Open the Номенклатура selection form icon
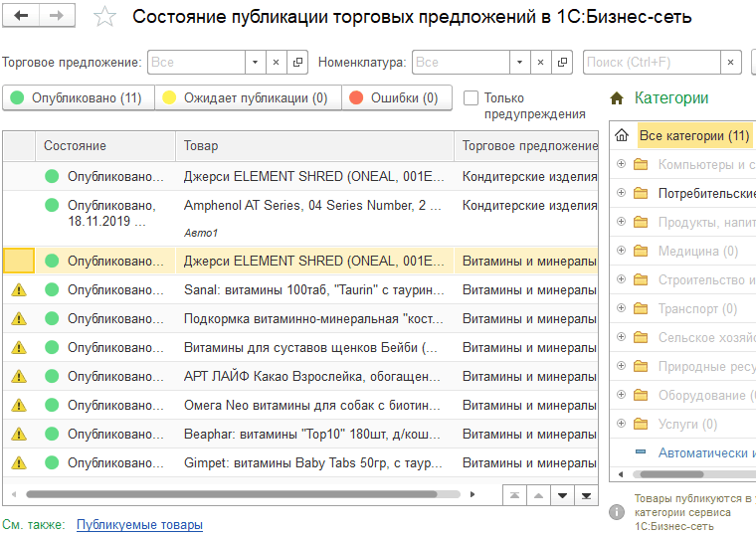This screenshot has width=756, height=537. (x=563, y=63)
